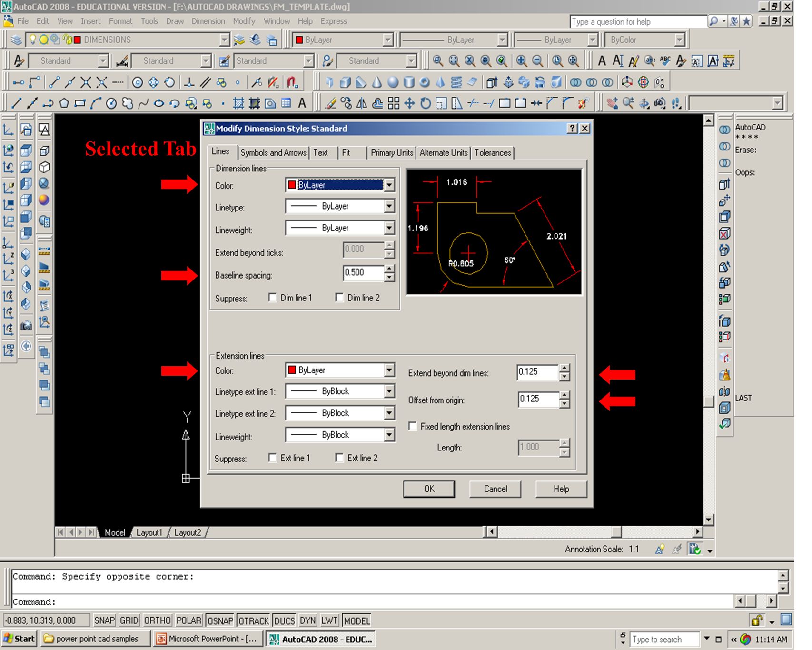
Task: Select the Snap to Endpoint object snap
Action: pyautogui.click(x=54, y=82)
